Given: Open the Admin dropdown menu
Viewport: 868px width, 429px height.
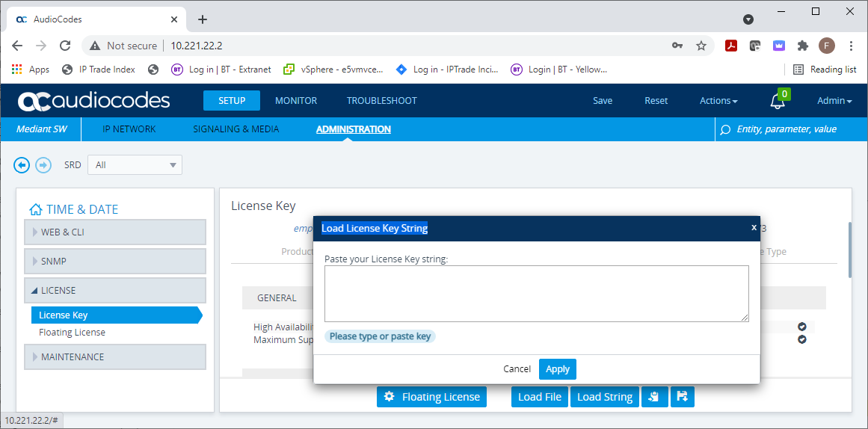Looking at the screenshot, I should (x=834, y=101).
